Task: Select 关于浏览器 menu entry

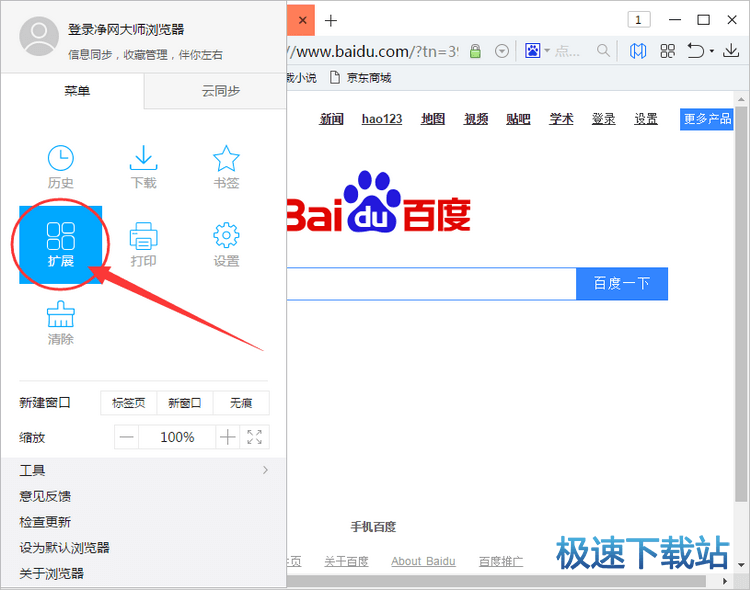Action: coord(52,574)
